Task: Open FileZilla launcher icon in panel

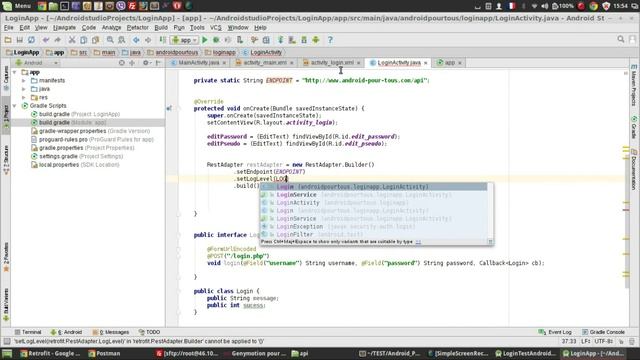Action: 132,6
